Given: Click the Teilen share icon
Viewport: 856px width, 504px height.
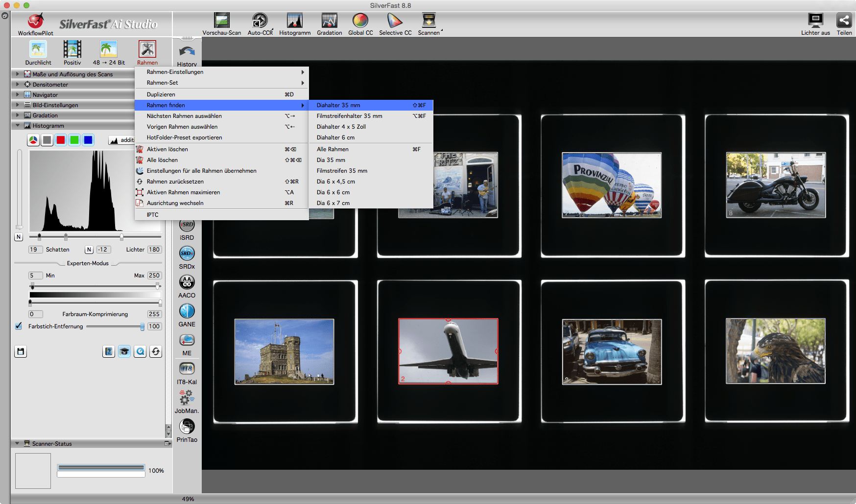Looking at the screenshot, I should click(x=844, y=21).
